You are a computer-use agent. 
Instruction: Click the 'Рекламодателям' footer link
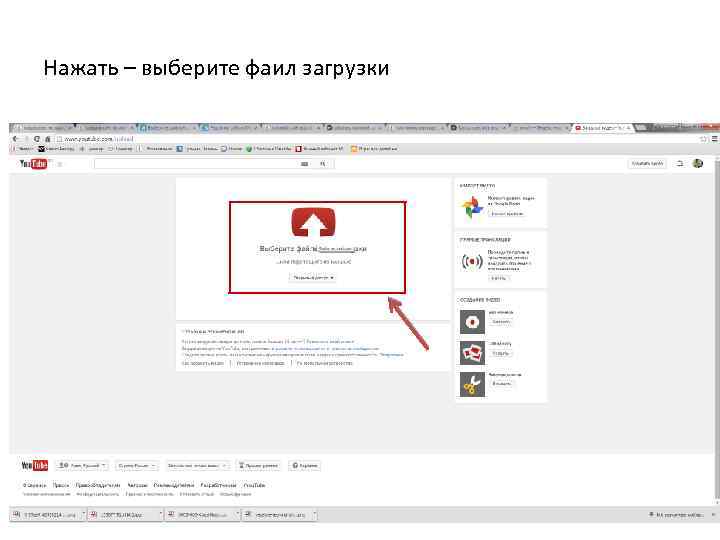[x=174, y=485]
